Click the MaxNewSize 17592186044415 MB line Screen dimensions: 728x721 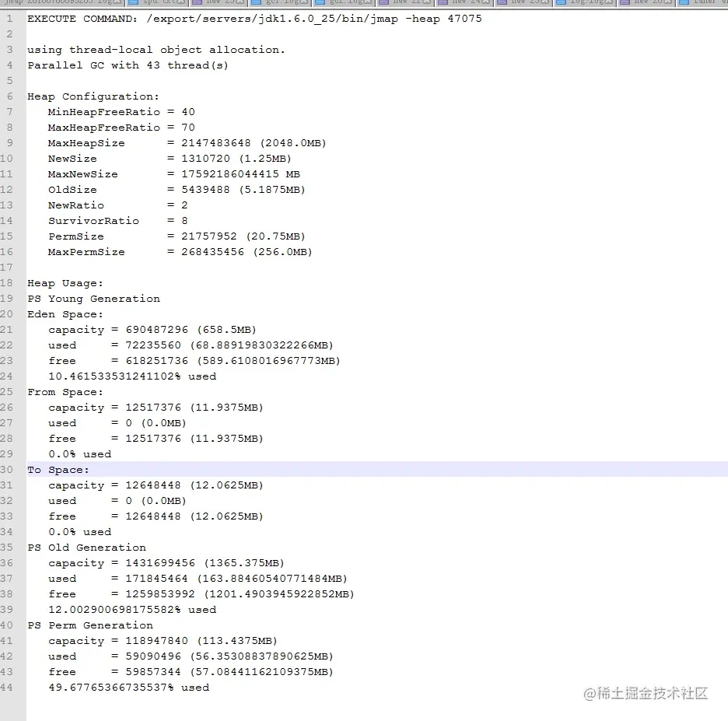pos(173,174)
